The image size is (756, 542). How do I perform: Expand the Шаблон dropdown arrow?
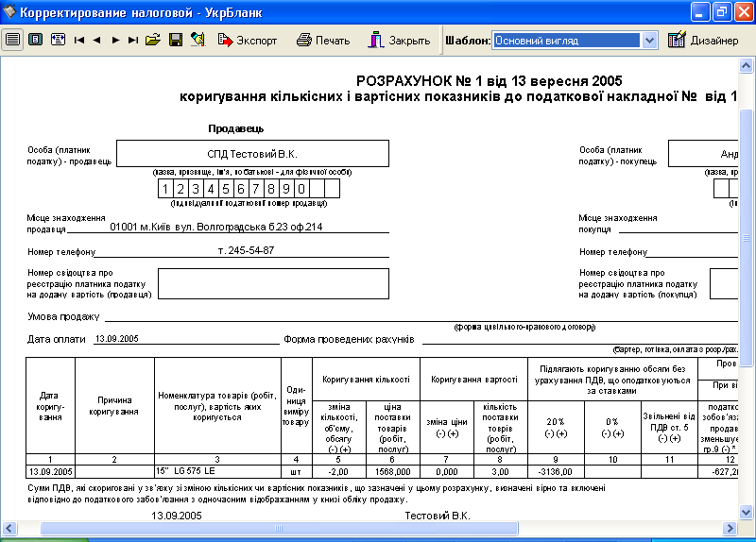coord(649,41)
